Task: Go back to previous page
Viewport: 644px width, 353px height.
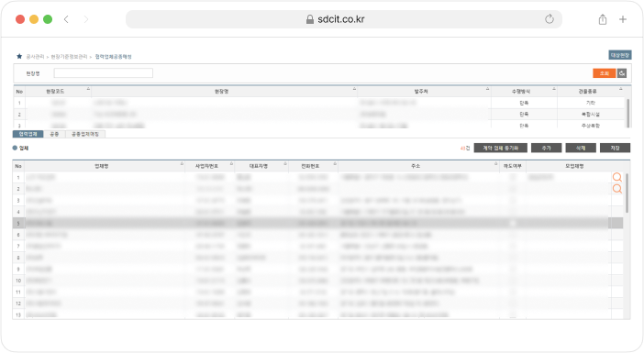Action: pyautogui.click(x=66, y=19)
